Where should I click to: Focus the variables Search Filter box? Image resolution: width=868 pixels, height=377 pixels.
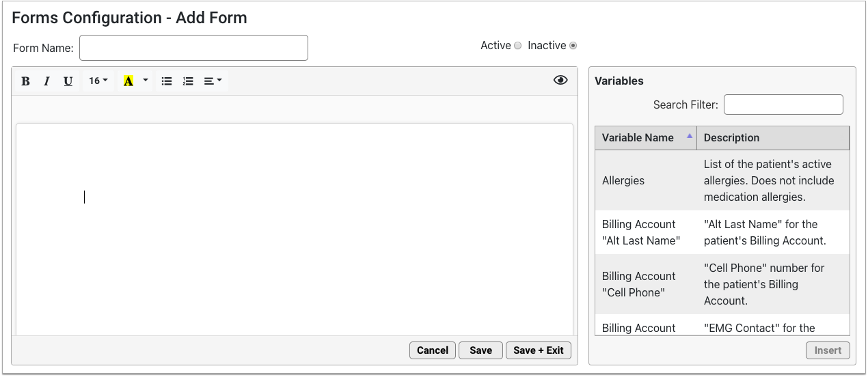tap(783, 104)
